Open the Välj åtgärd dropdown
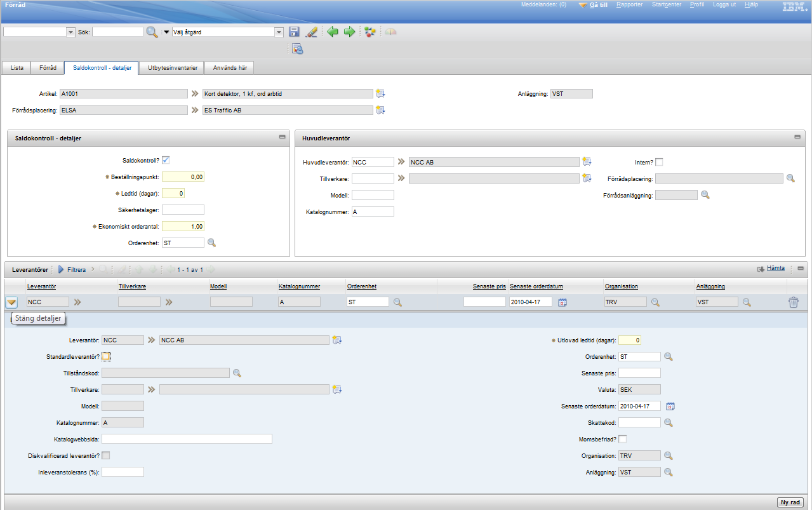The width and height of the screenshot is (812, 510). coord(279,32)
